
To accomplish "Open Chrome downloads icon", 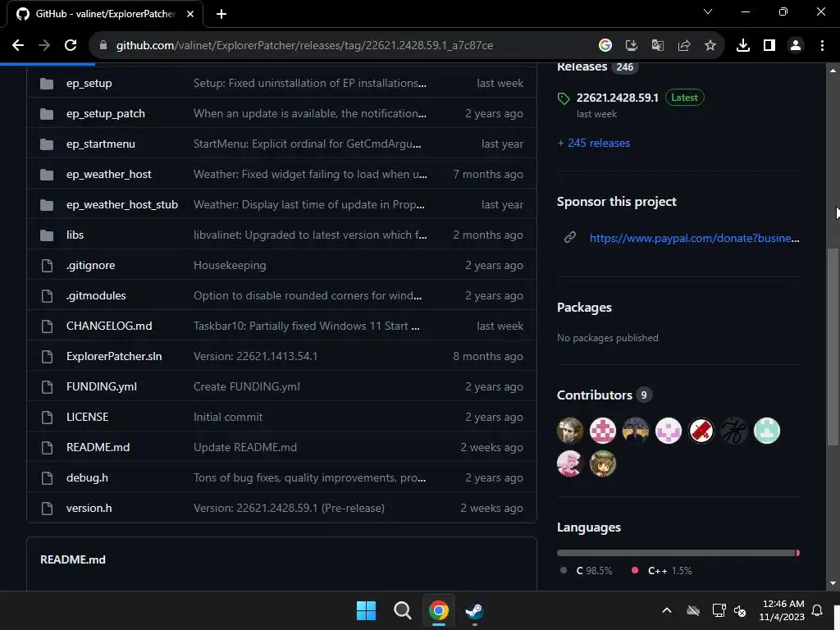I will click(742, 46).
